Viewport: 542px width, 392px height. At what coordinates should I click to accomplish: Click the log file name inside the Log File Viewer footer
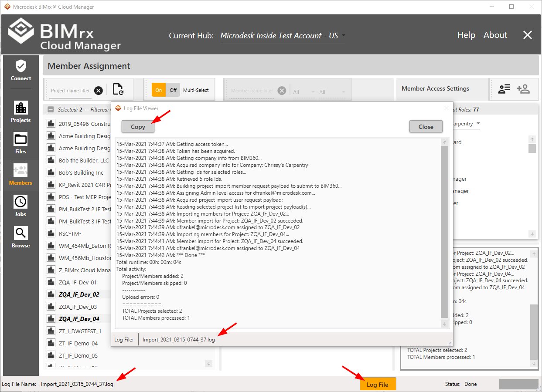(179, 340)
